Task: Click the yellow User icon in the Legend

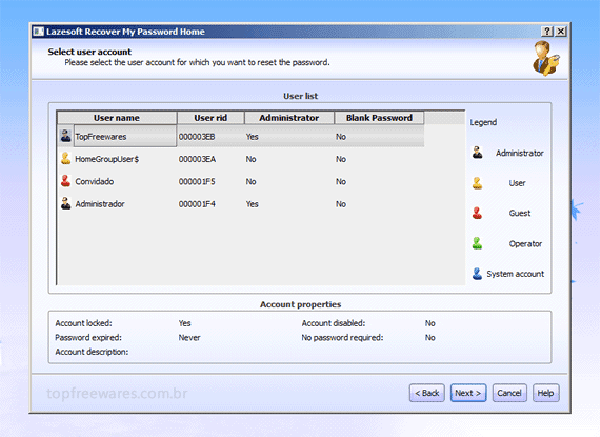Action: click(477, 183)
